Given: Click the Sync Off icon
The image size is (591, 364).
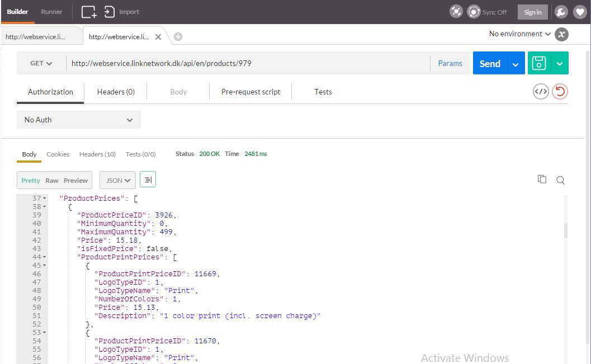Looking at the screenshot, I should point(474,12).
